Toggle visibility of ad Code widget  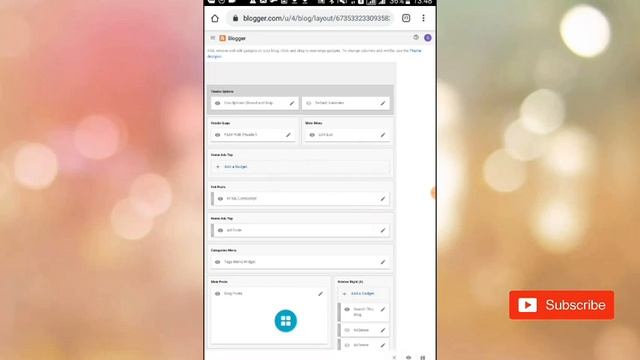coord(220,230)
